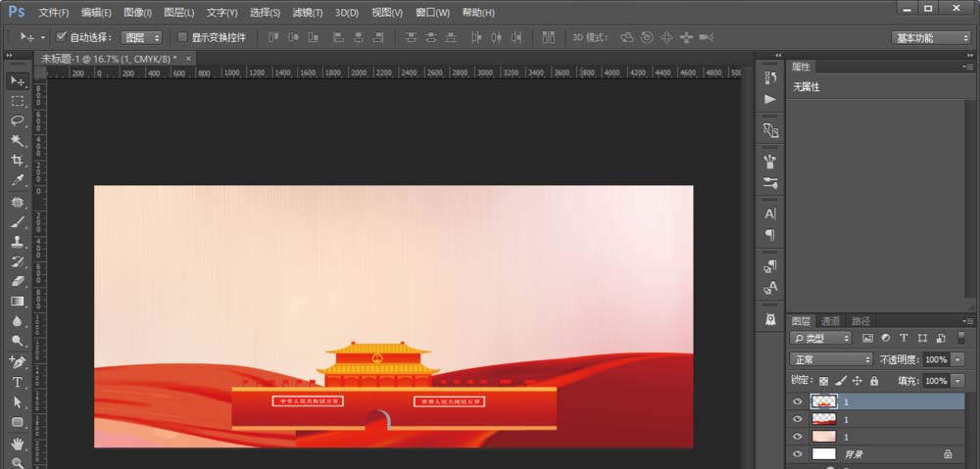Click the 3D rotate mode icon
This screenshot has width=980, height=469.
click(x=627, y=37)
